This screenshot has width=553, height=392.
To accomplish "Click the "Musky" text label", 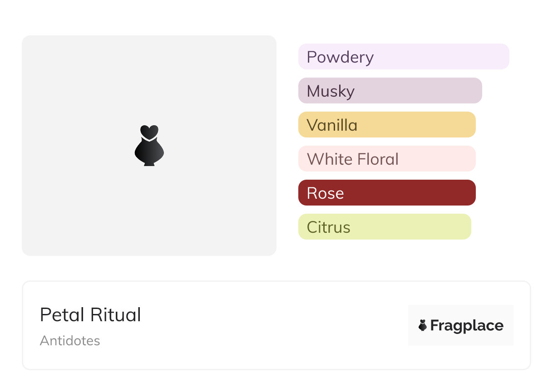I will [331, 91].
